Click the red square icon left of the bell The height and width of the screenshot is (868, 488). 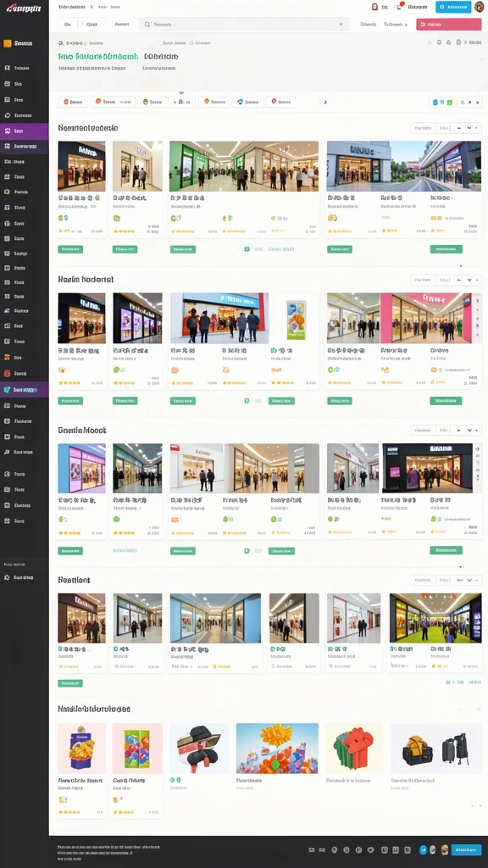tap(374, 7)
